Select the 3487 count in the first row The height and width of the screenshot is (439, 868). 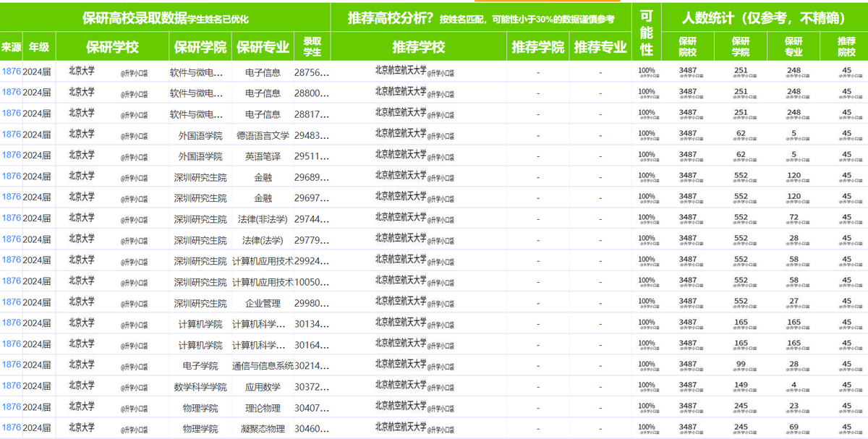tap(688, 69)
